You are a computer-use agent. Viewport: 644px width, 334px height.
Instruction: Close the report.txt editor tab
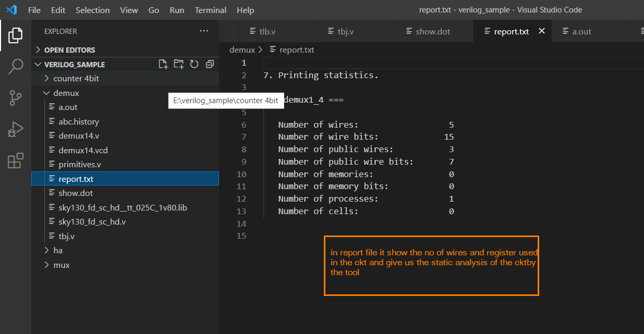542,31
